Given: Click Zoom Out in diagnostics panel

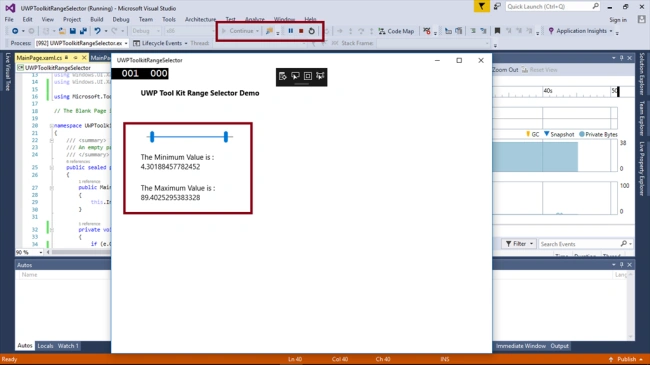Looking at the screenshot, I should (505, 70).
